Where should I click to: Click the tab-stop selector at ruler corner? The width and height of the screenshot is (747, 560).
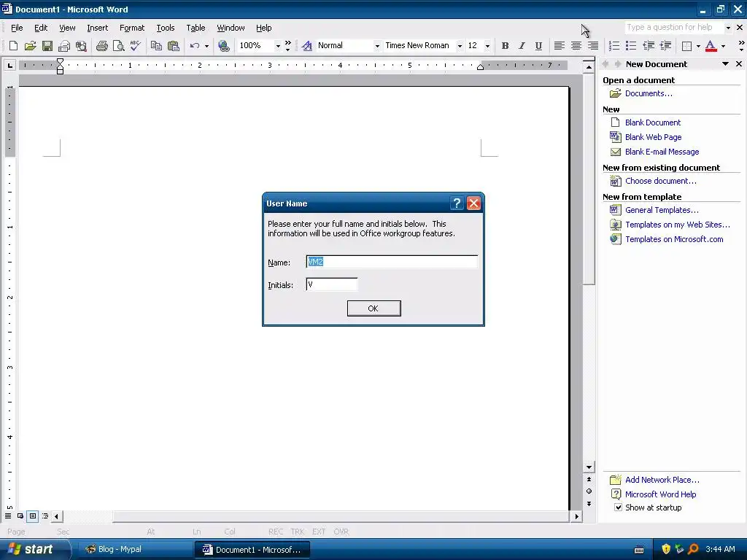[x=9, y=65]
